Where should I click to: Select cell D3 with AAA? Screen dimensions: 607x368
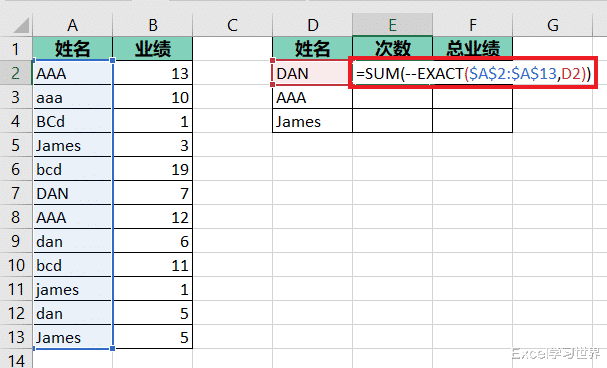312,97
